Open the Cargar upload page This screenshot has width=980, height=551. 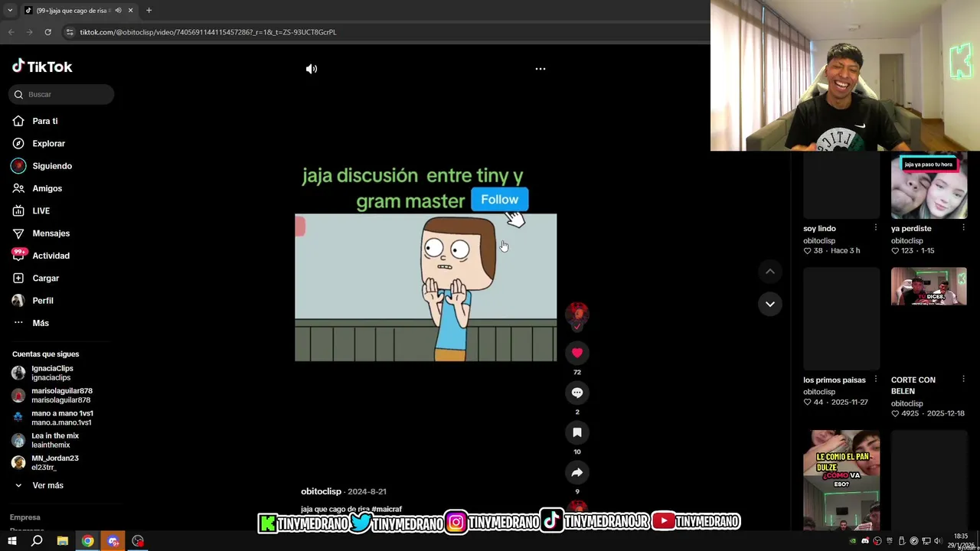tap(36, 278)
